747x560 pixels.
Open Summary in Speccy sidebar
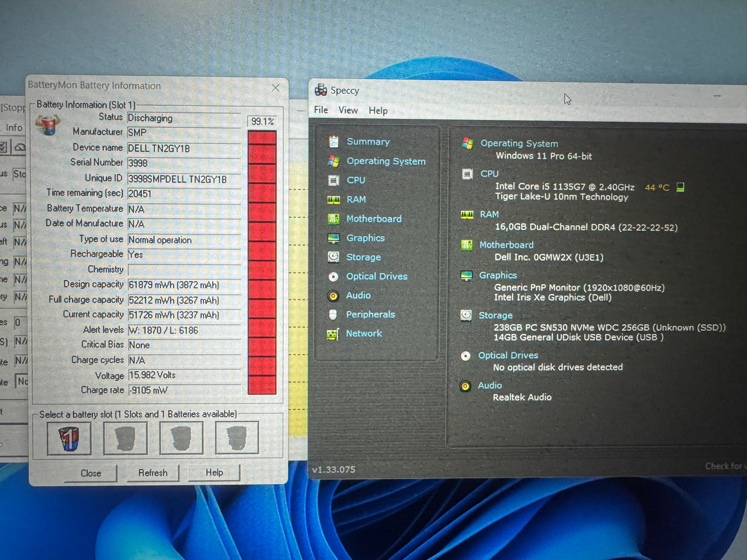tap(368, 141)
